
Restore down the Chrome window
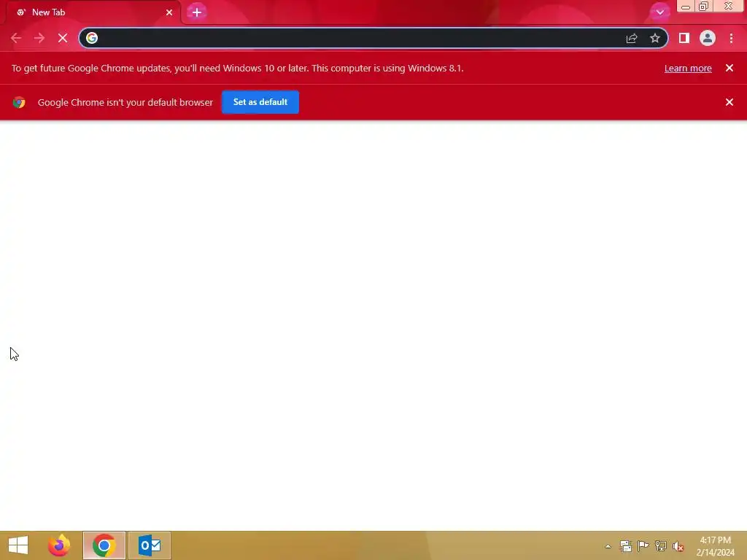click(704, 7)
